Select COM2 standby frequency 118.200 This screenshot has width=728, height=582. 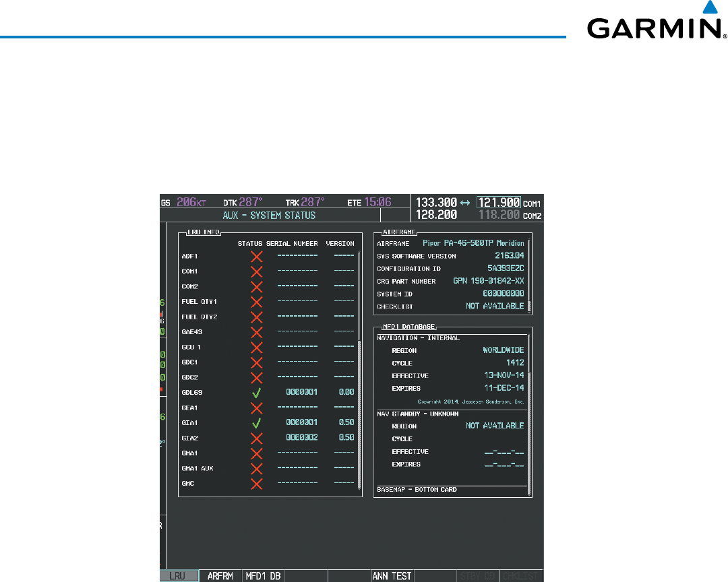point(499,215)
